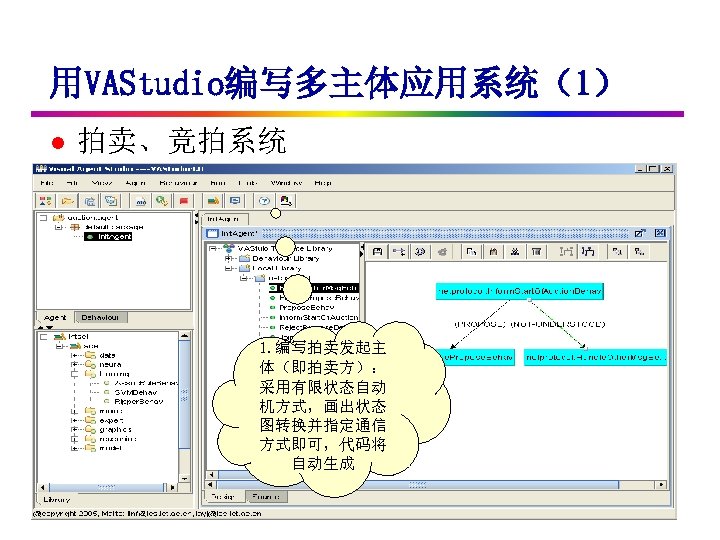Switch to the Agent tab

pyautogui.click(x=55, y=317)
